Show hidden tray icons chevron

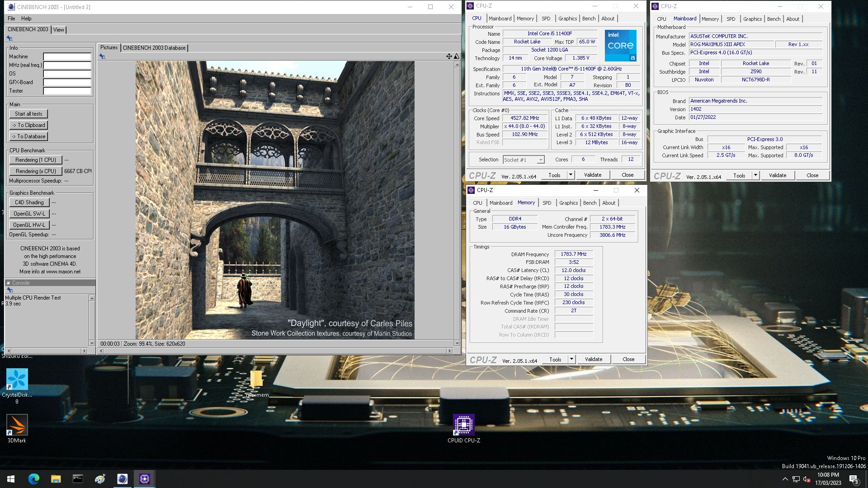785,479
